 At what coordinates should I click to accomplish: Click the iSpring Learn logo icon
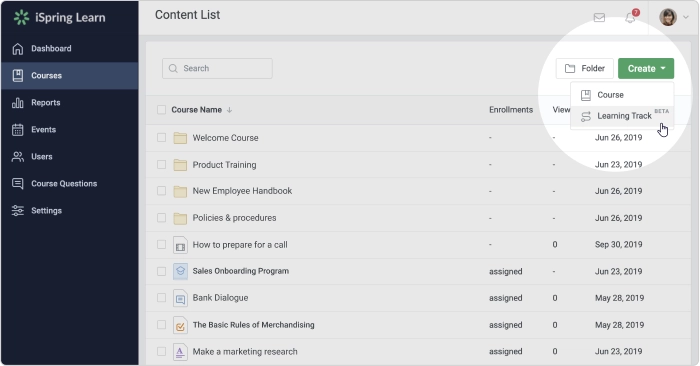pos(21,17)
